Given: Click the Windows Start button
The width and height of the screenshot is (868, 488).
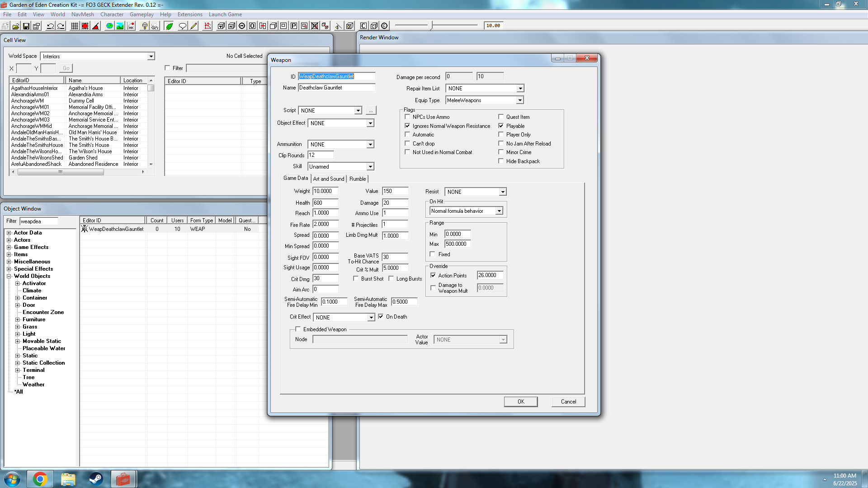Looking at the screenshot, I should pyautogui.click(x=12, y=479).
